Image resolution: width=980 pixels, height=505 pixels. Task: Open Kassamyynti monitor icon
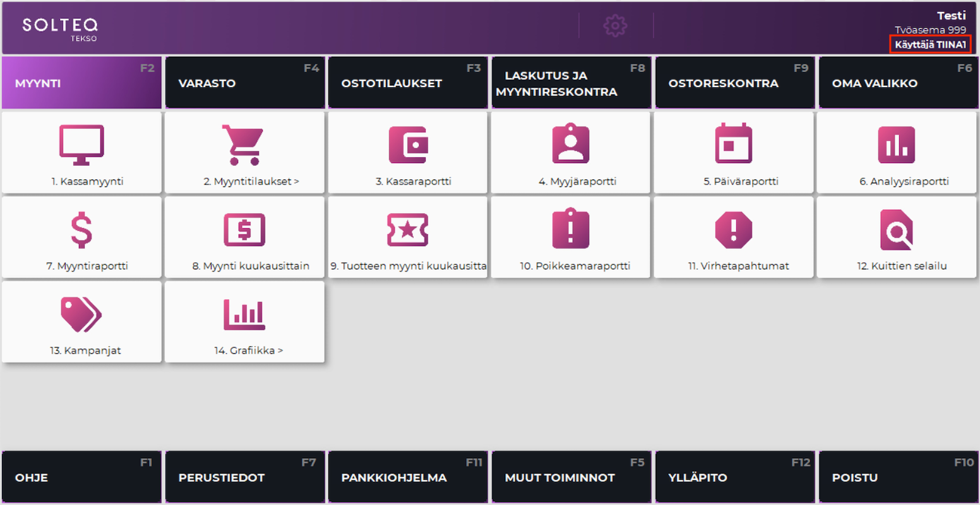[81, 145]
